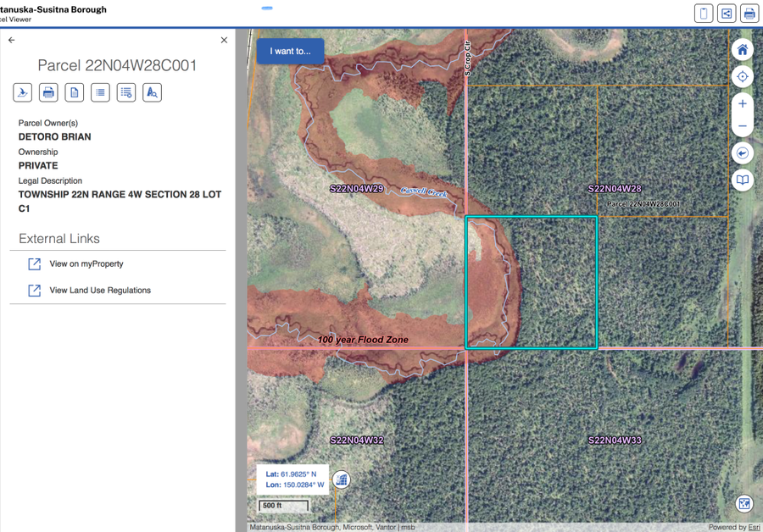Return map to home extent
763x532 pixels.
742,50
